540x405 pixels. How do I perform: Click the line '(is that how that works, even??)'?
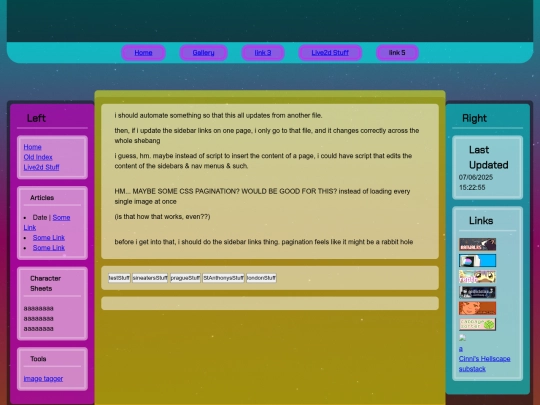[x=162, y=217]
